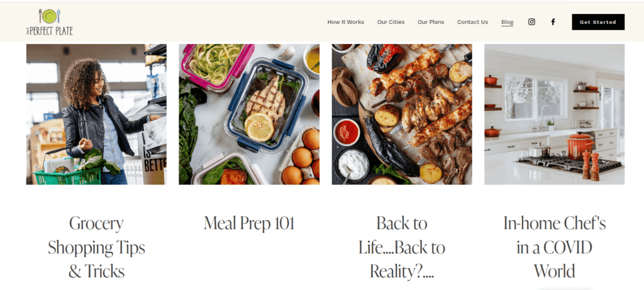Click the lemon slice in meal prep photo

(260, 127)
